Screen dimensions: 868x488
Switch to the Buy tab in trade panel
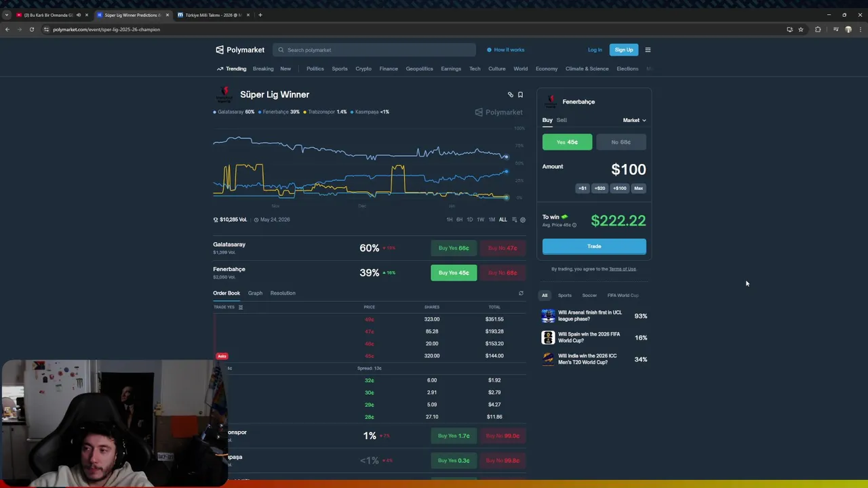point(547,120)
